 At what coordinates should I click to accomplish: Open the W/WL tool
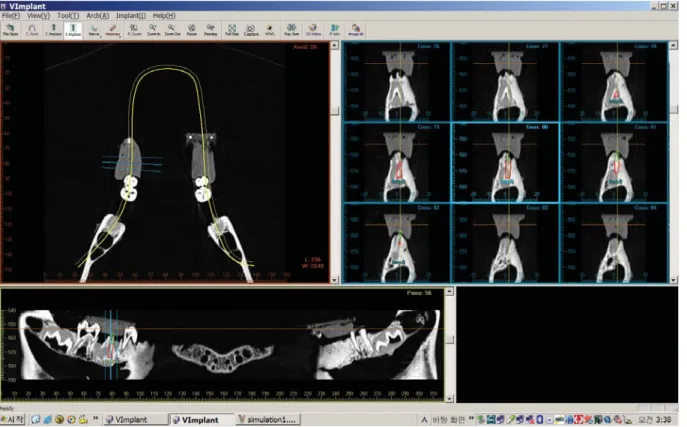(x=270, y=30)
